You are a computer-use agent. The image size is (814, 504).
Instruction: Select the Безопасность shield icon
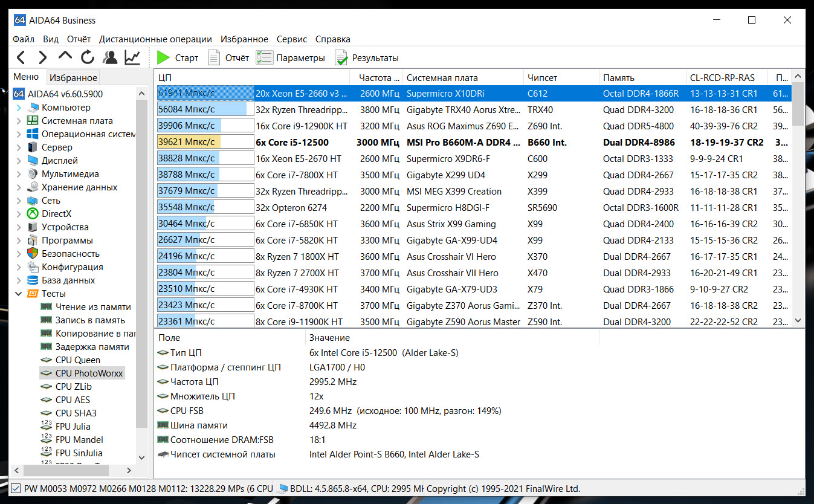(x=33, y=254)
